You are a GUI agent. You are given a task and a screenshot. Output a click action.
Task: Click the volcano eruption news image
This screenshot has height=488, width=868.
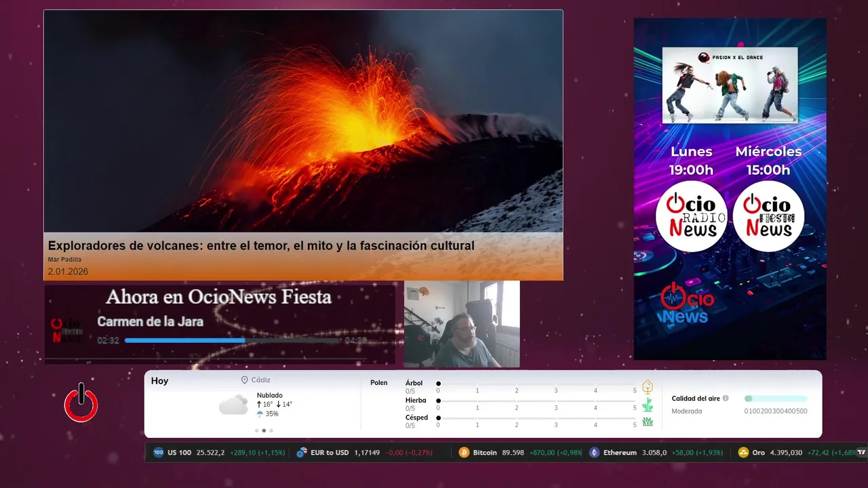click(x=303, y=121)
